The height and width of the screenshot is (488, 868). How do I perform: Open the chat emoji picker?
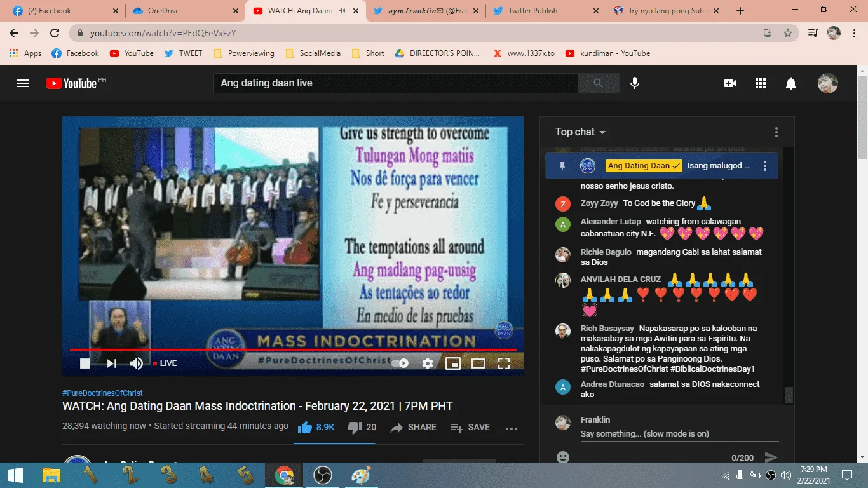[562, 457]
